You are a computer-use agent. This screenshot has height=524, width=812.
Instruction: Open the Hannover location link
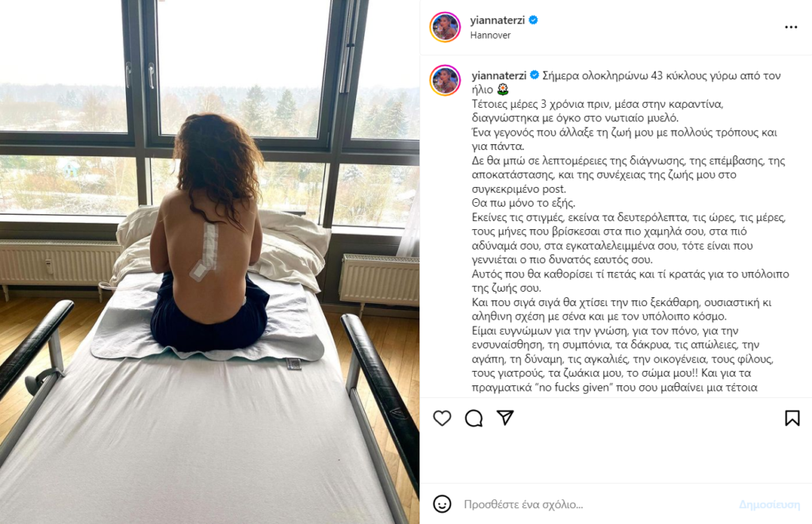coord(490,35)
